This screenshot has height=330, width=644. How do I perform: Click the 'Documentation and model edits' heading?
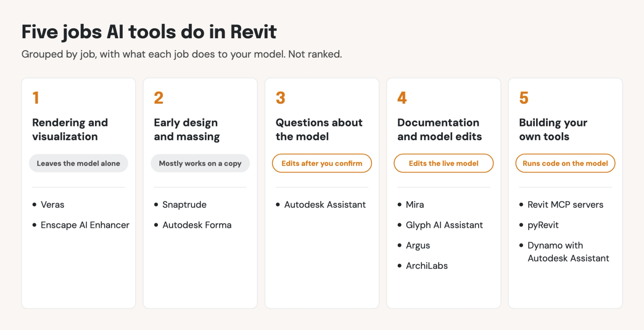(x=440, y=129)
